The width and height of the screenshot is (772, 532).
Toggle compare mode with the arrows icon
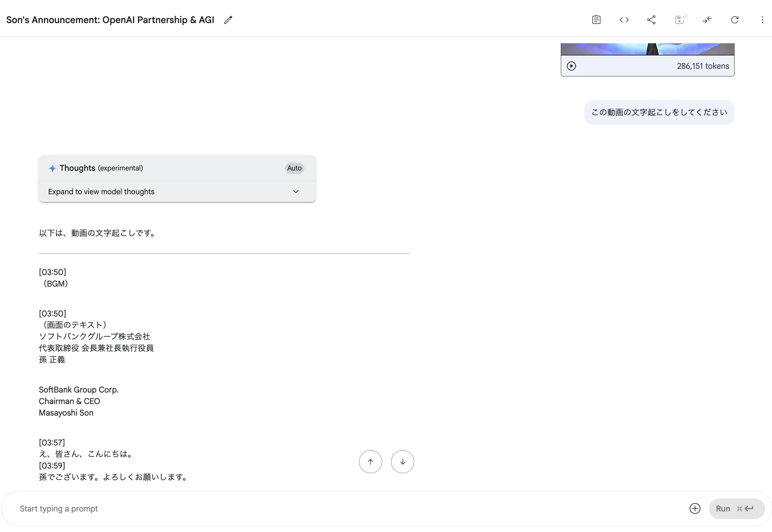pyautogui.click(x=707, y=20)
